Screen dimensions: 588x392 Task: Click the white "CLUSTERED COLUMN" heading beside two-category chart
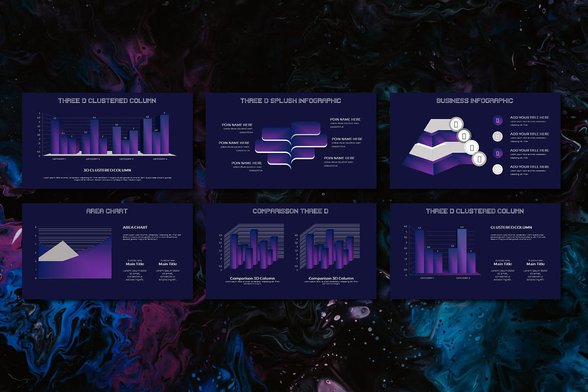511,227
